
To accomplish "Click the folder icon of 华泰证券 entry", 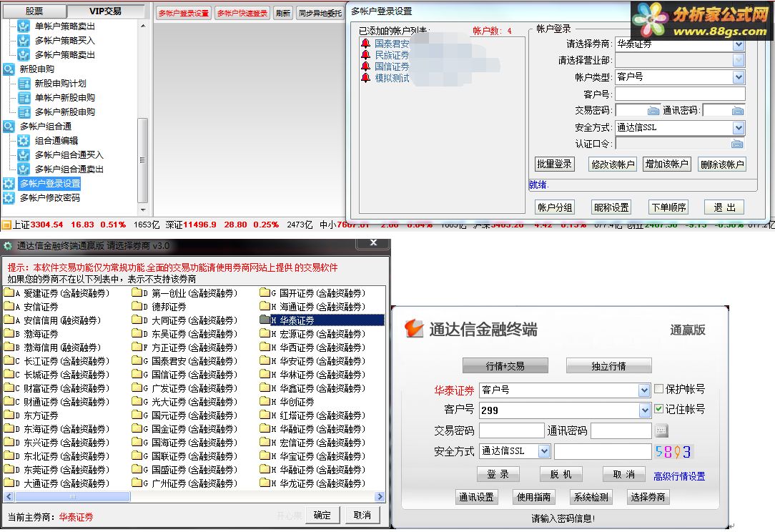I will click(x=265, y=320).
